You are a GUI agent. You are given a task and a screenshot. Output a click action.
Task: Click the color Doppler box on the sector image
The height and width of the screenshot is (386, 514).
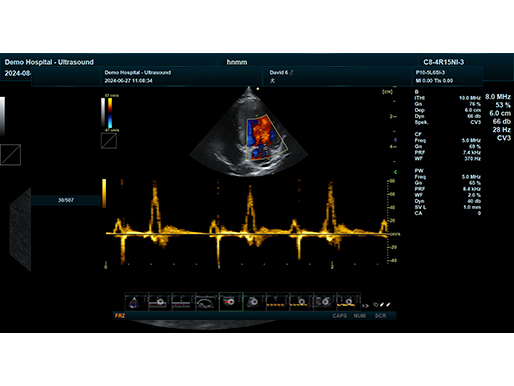[266, 137]
